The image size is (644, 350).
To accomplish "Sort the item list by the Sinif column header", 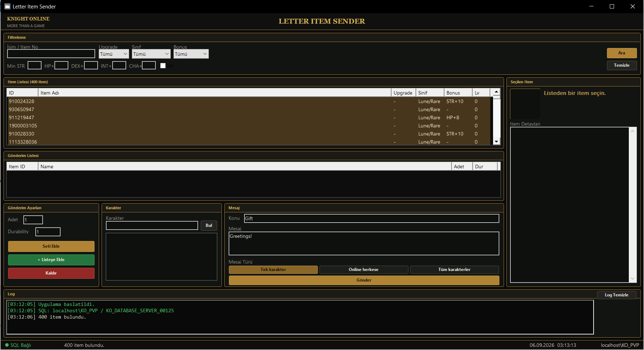I will pos(430,93).
